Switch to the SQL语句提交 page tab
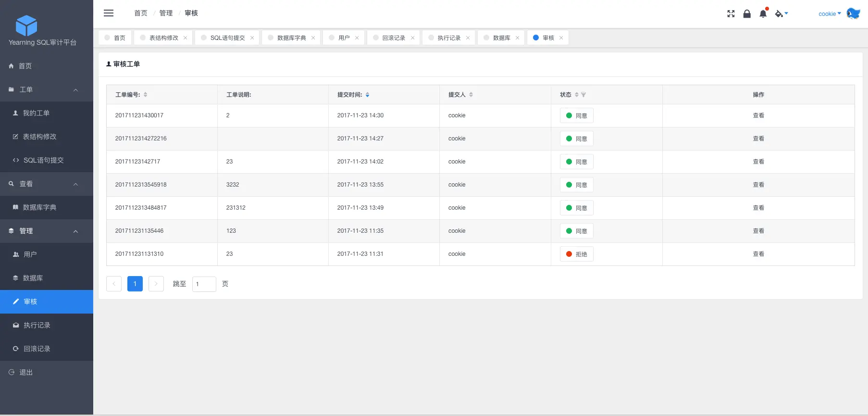The width and height of the screenshot is (868, 416). 227,38
